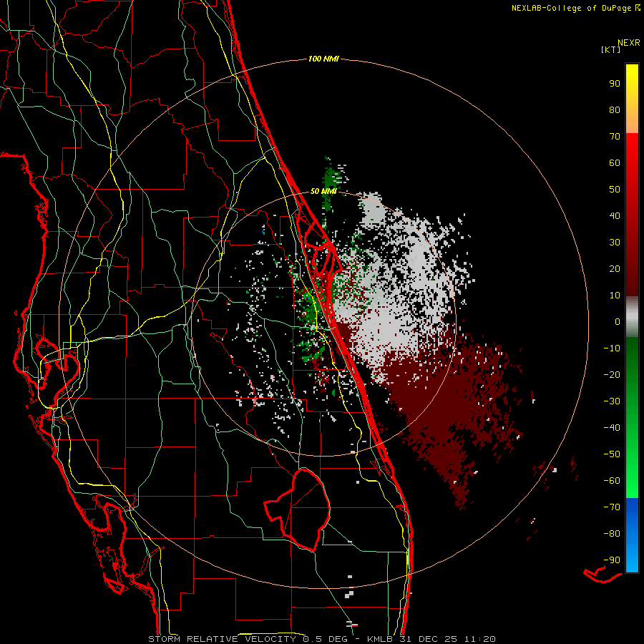Click the 70 value on the velocity scale
This screenshot has width=644, height=644.
click(x=615, y=137)
